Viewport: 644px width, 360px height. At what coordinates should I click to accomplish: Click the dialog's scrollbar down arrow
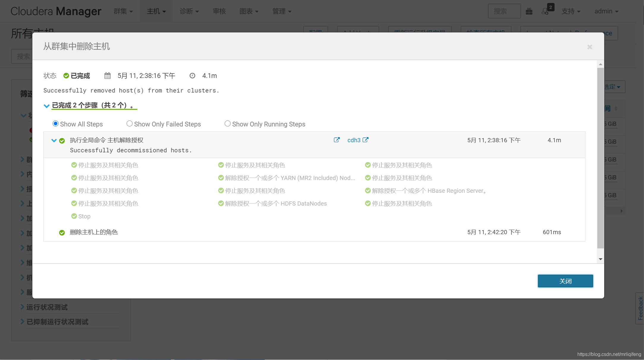click(601, 259)
